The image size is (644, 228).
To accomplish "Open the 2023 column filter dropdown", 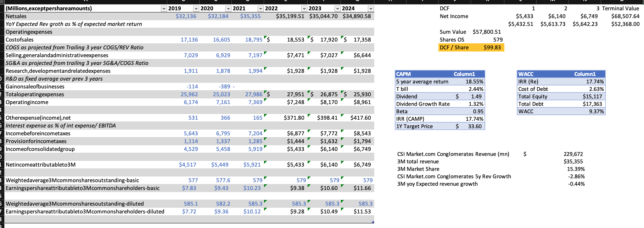I will coord(337,9).
